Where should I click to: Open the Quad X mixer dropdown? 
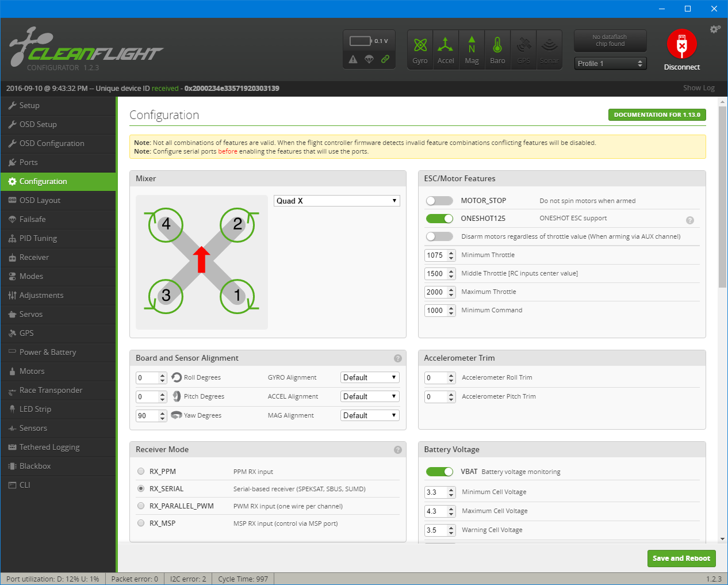pos(337,201)
